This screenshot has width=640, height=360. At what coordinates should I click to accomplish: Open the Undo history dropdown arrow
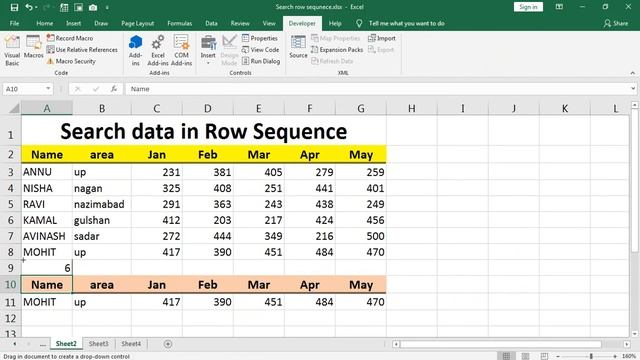(x=36, y=7)
